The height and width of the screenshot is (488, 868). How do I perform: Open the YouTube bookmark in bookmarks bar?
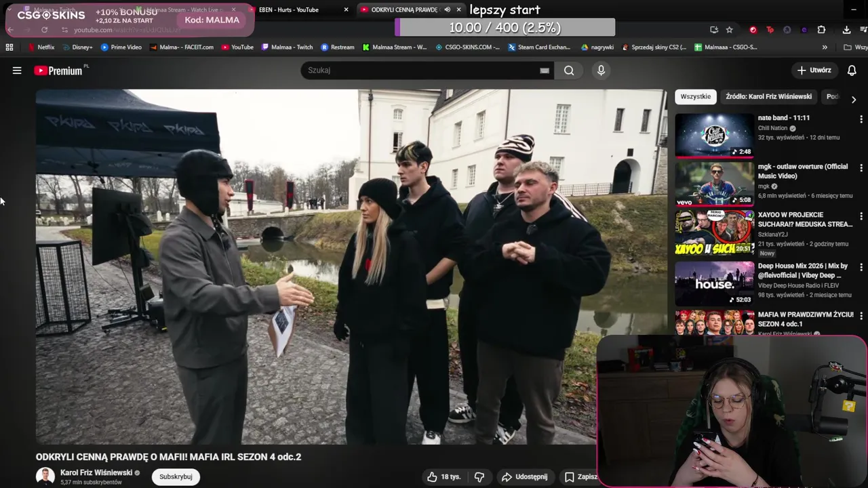coord(237,47)
